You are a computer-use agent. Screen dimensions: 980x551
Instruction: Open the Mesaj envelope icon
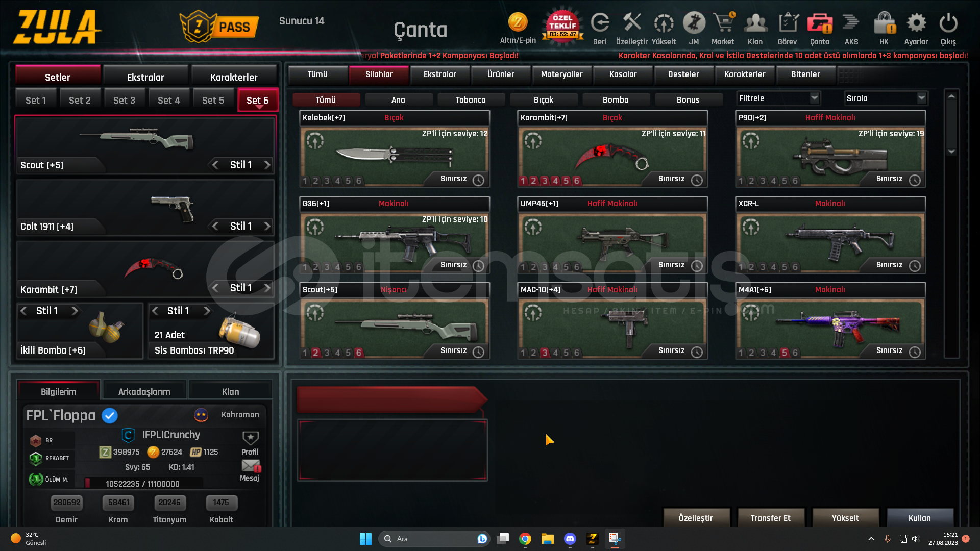tap(251, 465)
